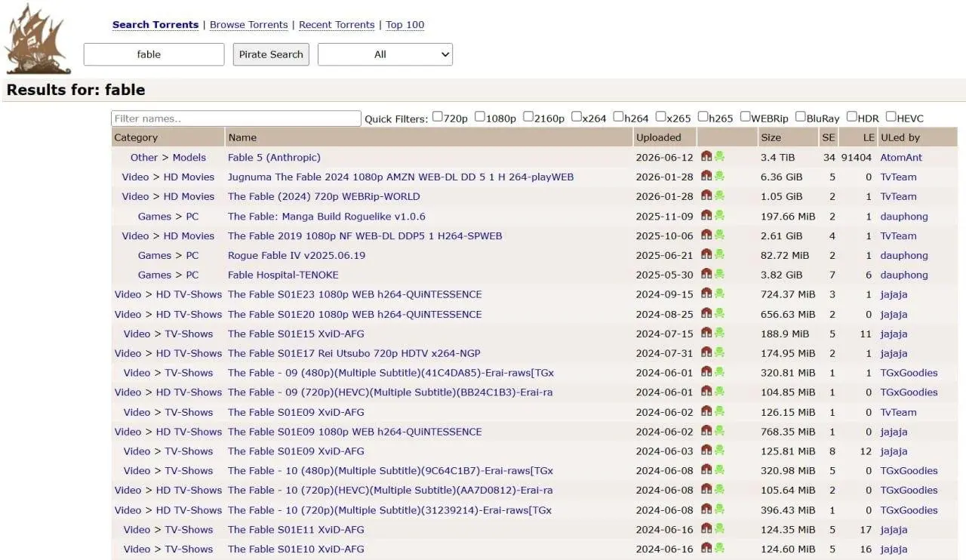Click magnet icon for The Fable (2024) 720p WEBRip-WORLD

pos(706,195)
